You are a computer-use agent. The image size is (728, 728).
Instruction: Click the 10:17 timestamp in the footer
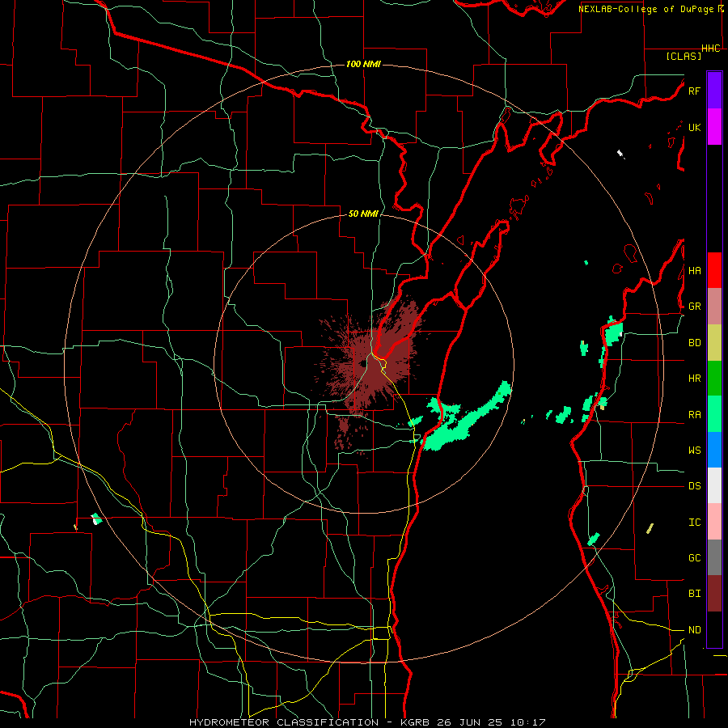(528, 722)
